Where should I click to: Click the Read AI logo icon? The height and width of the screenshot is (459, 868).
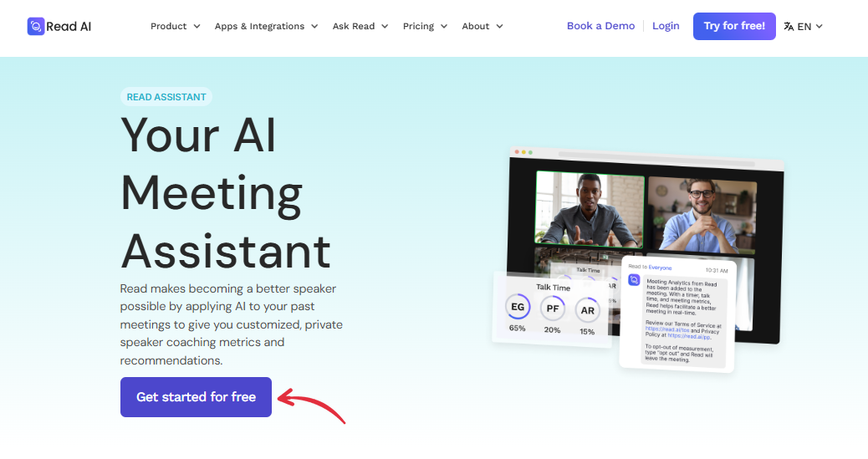36,26
